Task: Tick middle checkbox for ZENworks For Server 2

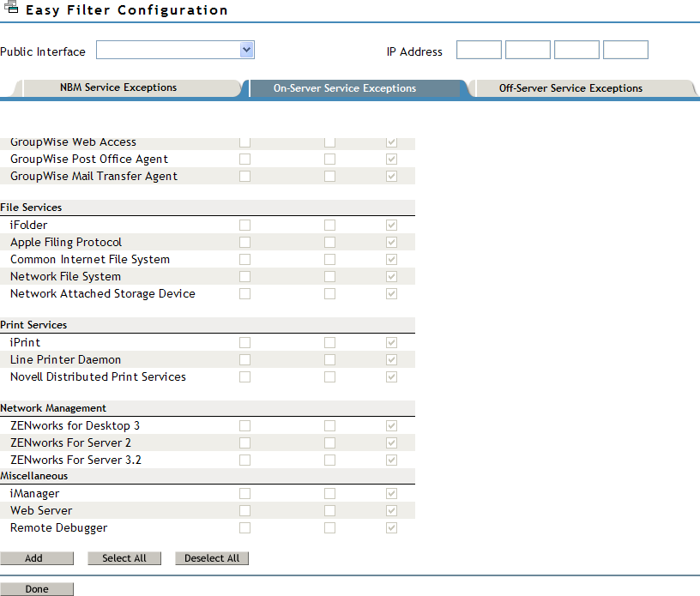Action: [x=330, y=442]
